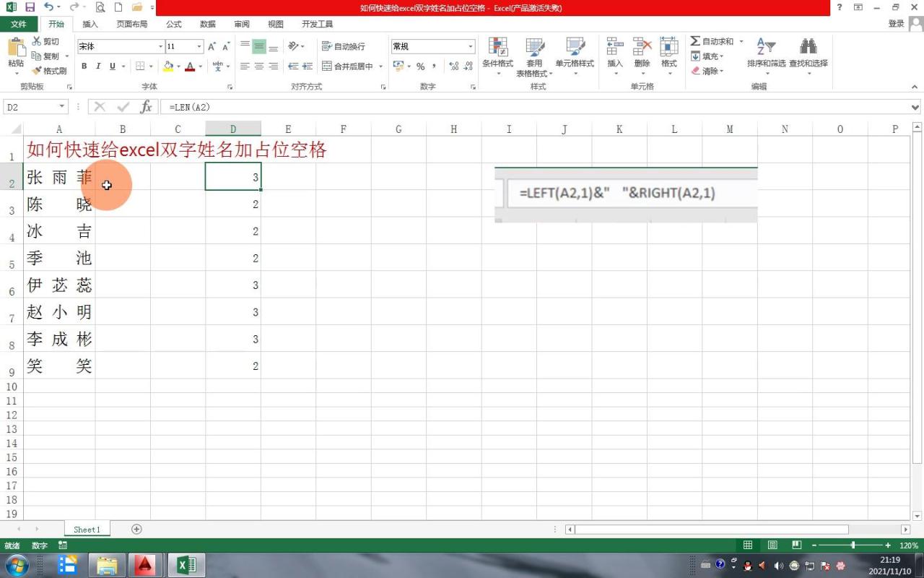Screen dimensions: 924x578
Task: Cut selection with 剪切
Action: (x=46, y=42)
